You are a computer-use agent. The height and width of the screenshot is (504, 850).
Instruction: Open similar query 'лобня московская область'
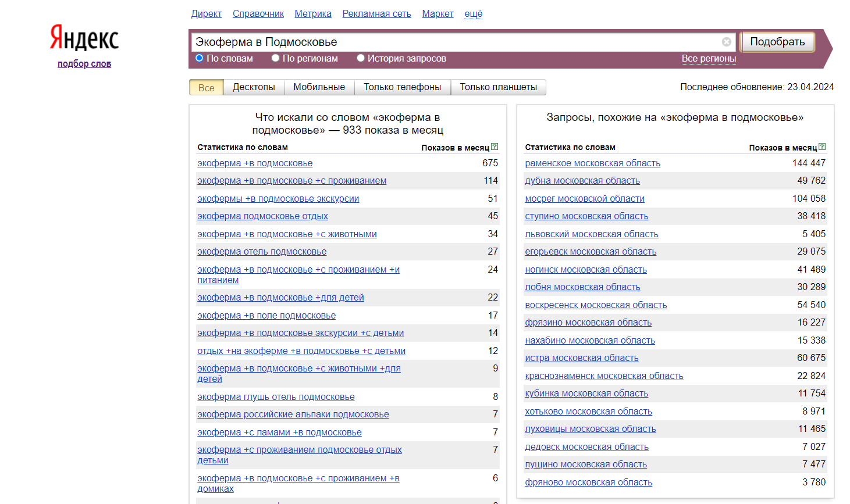point(582,287)
